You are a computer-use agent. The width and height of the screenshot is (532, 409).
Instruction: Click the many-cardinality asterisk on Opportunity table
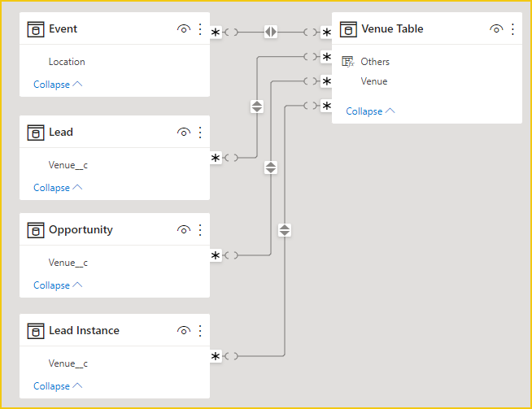coord(216,255)
